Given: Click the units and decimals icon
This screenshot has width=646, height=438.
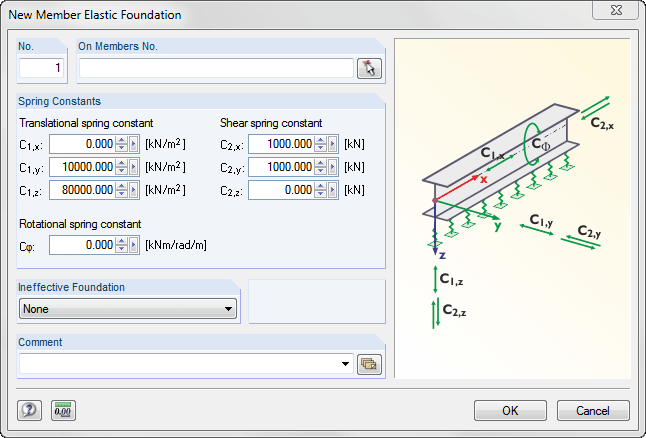Looking at the screenshot, I should point(64,410).
